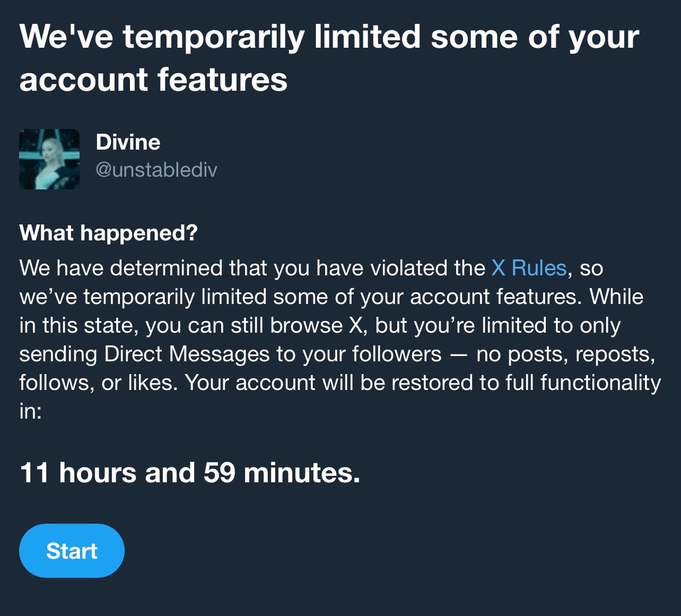Open the @unstablediv handle
The image size is (681, 616).
pyautogui.click(x=157, y=170)
